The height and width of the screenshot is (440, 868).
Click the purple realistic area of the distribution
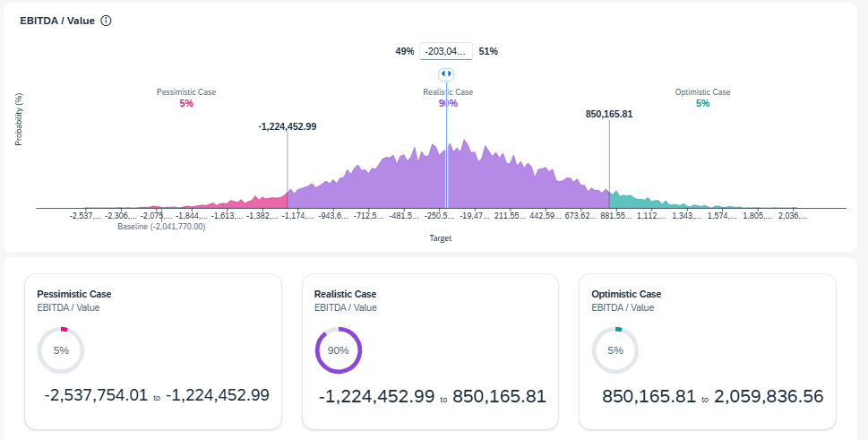click(403, 184)
